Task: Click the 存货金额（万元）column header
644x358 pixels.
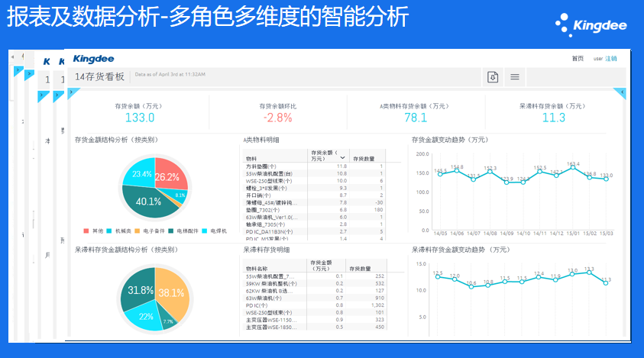Action: click(321, 266)
